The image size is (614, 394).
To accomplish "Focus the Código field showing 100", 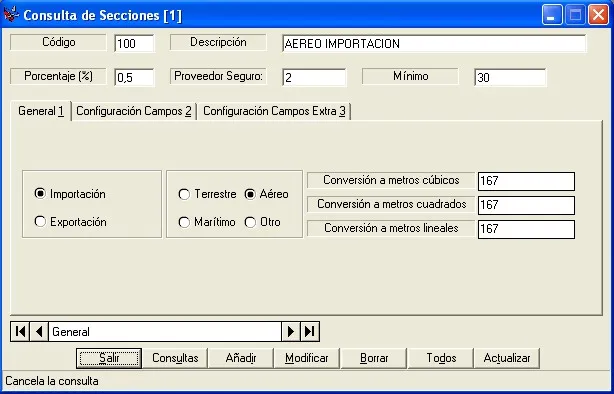I will coord(134,43).
